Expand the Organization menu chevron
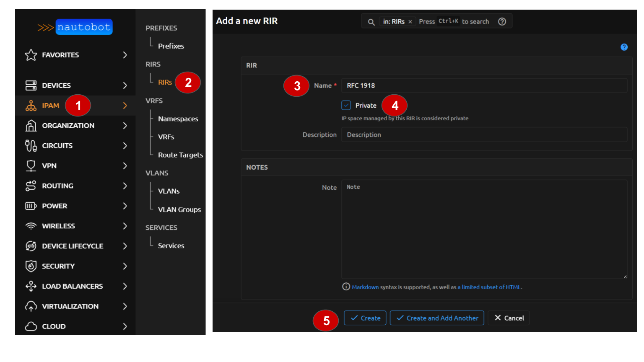The width and height of the screenshot is (644, 362). coord(125,126)
